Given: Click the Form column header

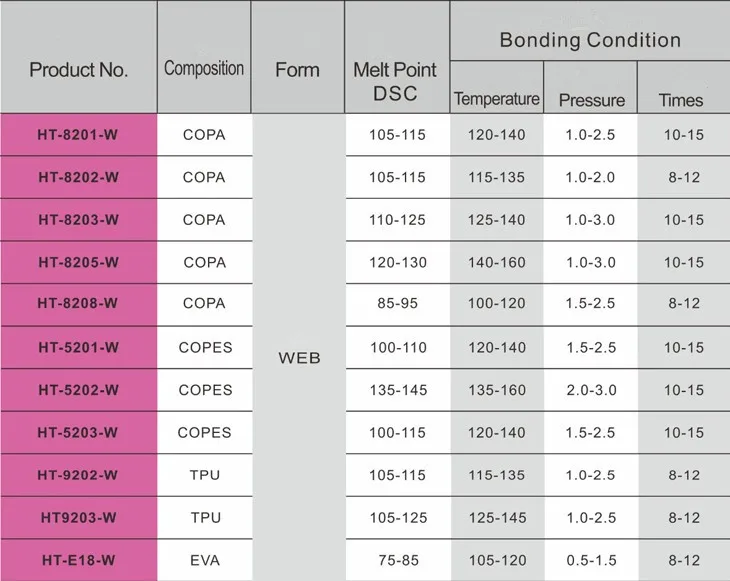Looking at the screenshot, I should pos(297,70).
